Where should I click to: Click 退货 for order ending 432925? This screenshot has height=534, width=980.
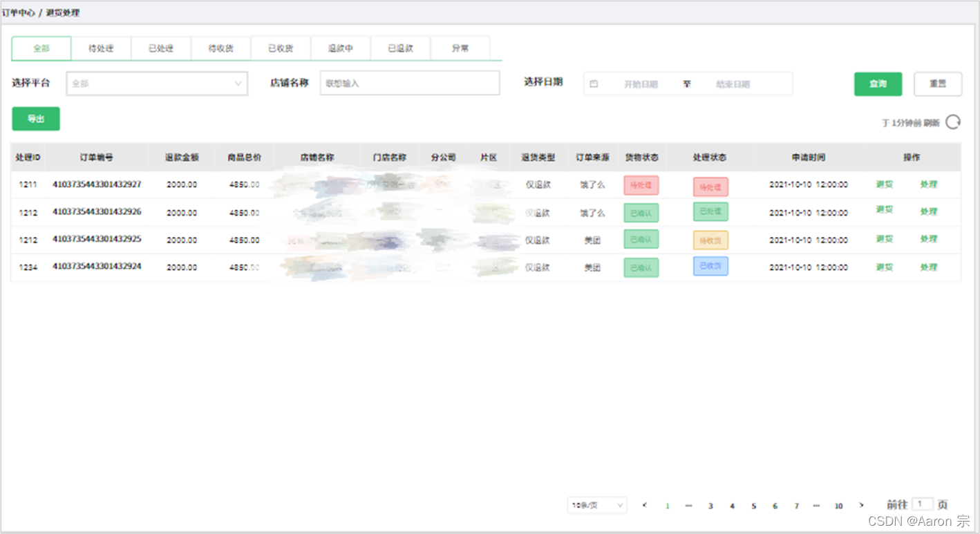tap(885, 239)
